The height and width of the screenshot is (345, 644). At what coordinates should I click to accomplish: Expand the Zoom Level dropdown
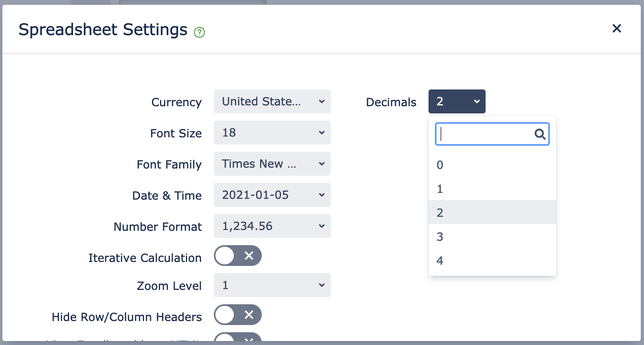(x=272, y=285)
